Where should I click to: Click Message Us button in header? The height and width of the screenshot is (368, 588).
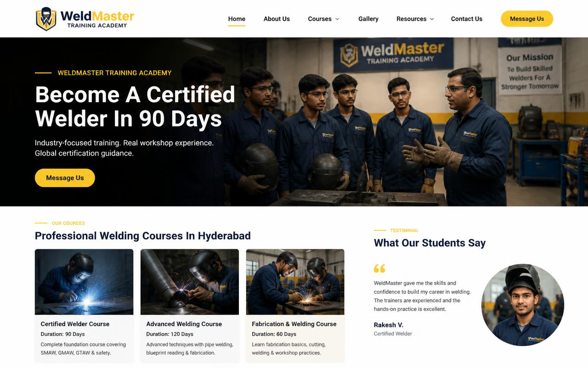(x=527, y=19)
